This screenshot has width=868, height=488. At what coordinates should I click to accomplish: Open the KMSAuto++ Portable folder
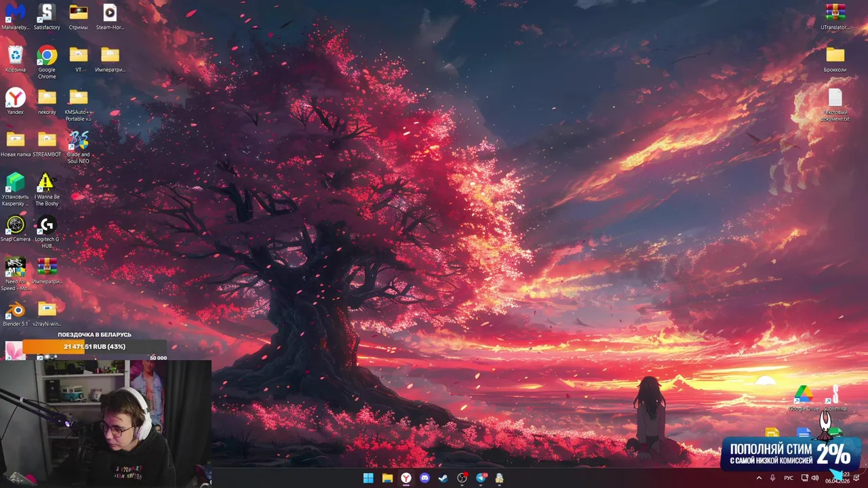point(78,105)
